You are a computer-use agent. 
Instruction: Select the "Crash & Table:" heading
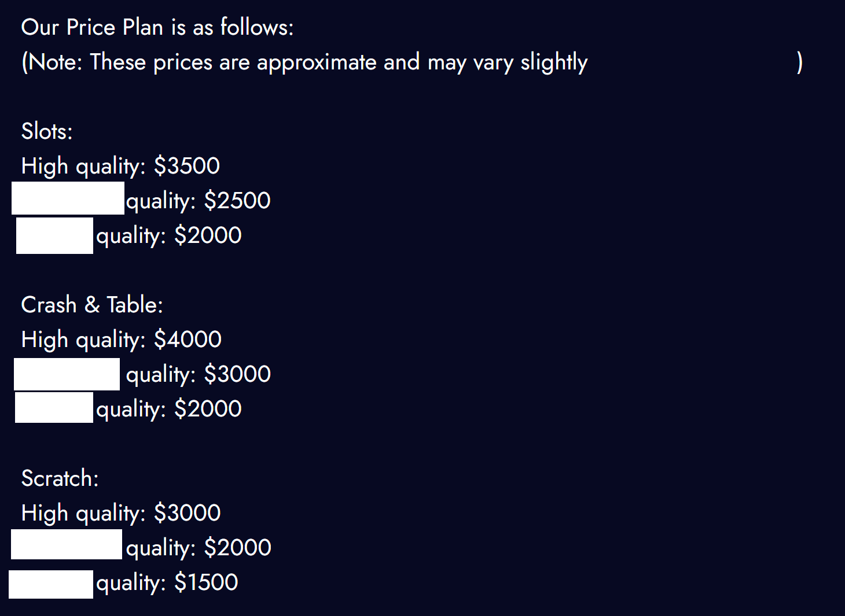pos(92,305)
